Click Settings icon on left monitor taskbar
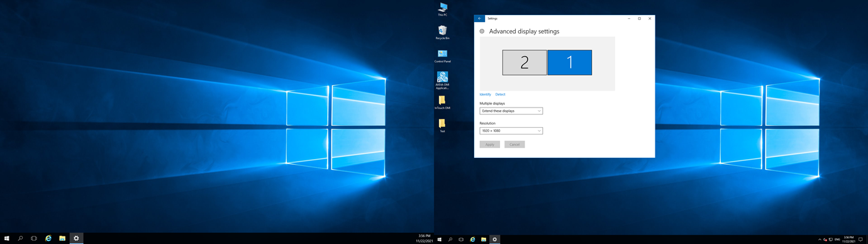 point(76,239)
